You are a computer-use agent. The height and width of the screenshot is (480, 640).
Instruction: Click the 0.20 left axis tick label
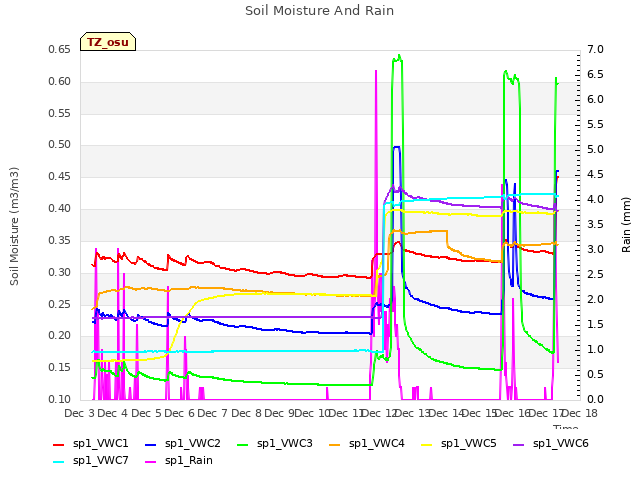point(60,336)
